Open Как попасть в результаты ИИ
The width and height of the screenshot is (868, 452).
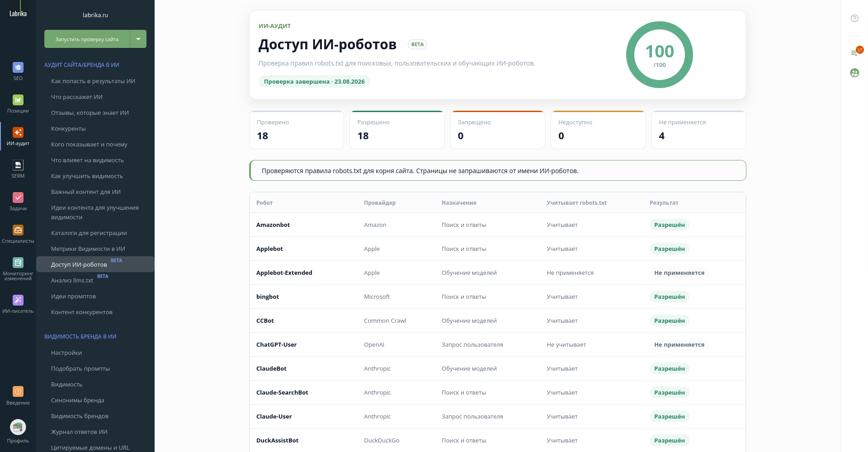pos(93,81)
